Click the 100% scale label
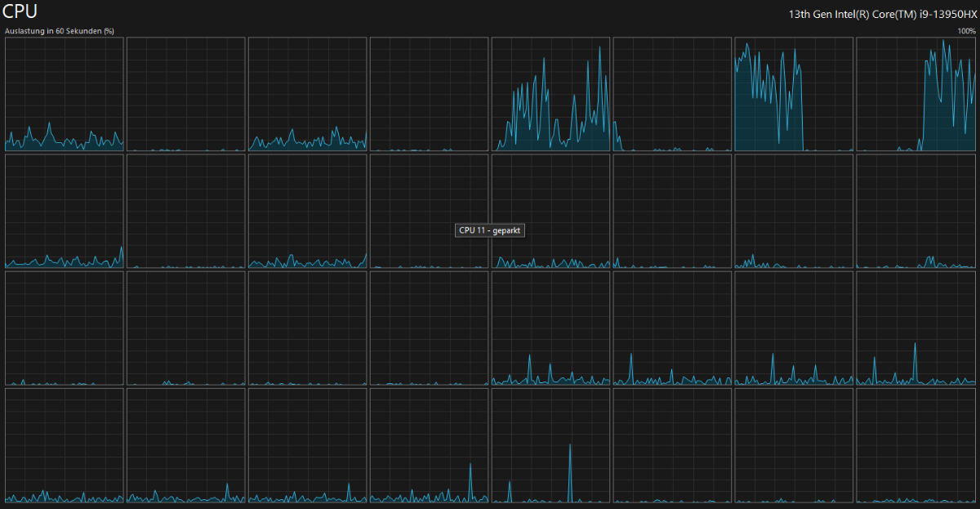Viewport: 980px width, 509px height. [967, 31]
